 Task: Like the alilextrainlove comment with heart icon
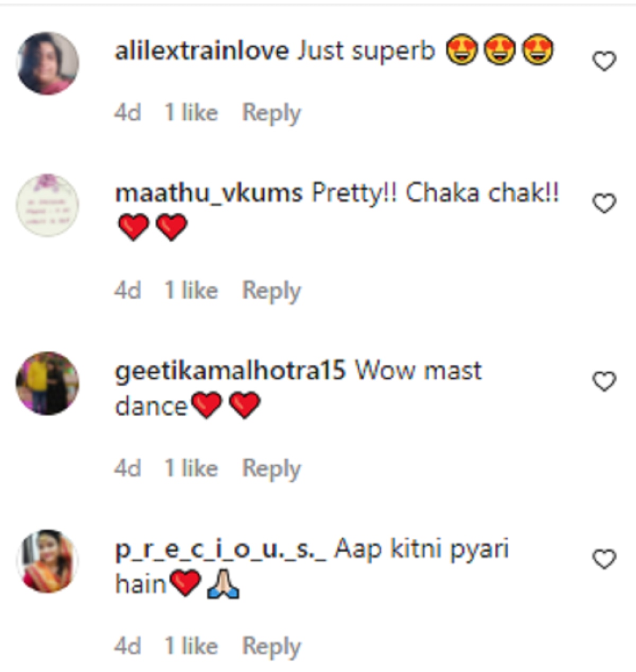pyautogui.click(x=604, y=62)
